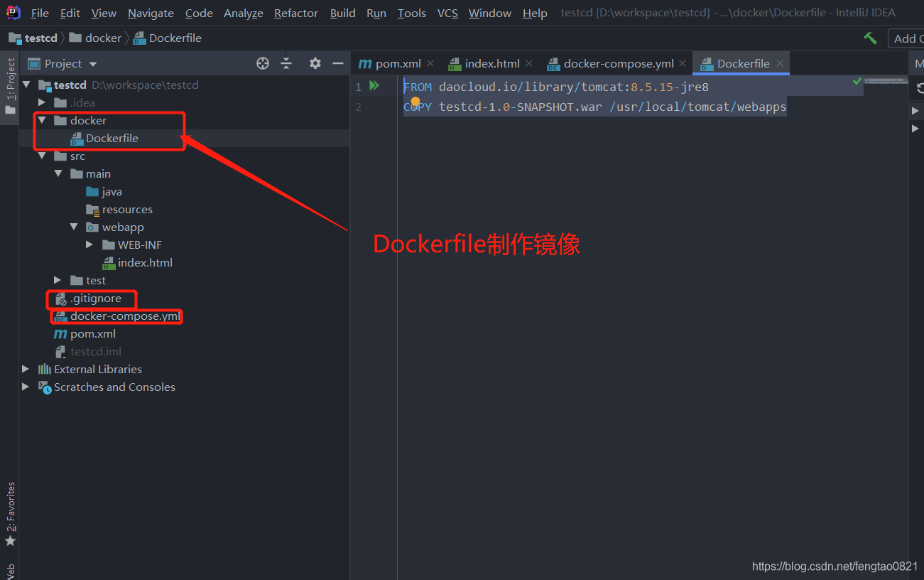Expand Scratches and Consoles node
Viewport: 924px width, 580px height.
[x=26, y=387]
